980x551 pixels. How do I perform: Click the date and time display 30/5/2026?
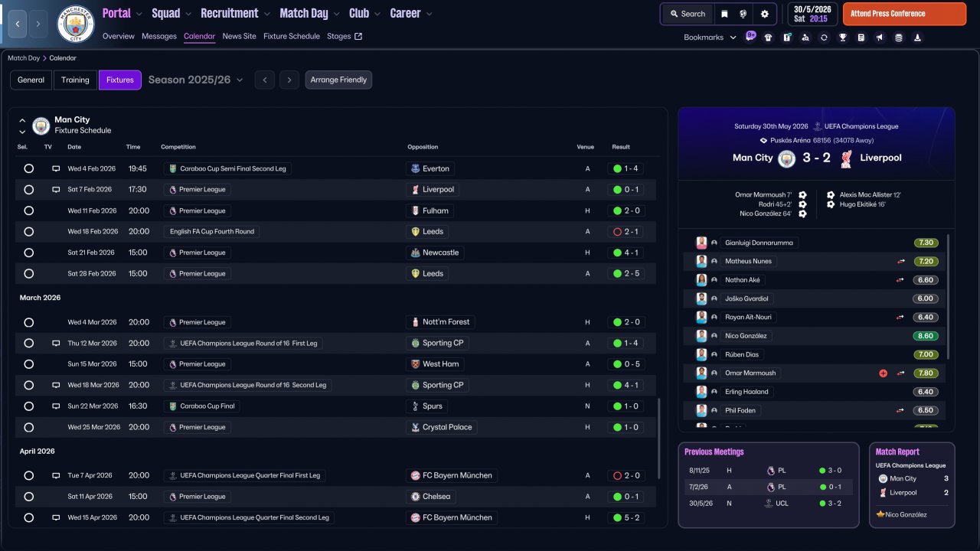click(812, 14)
